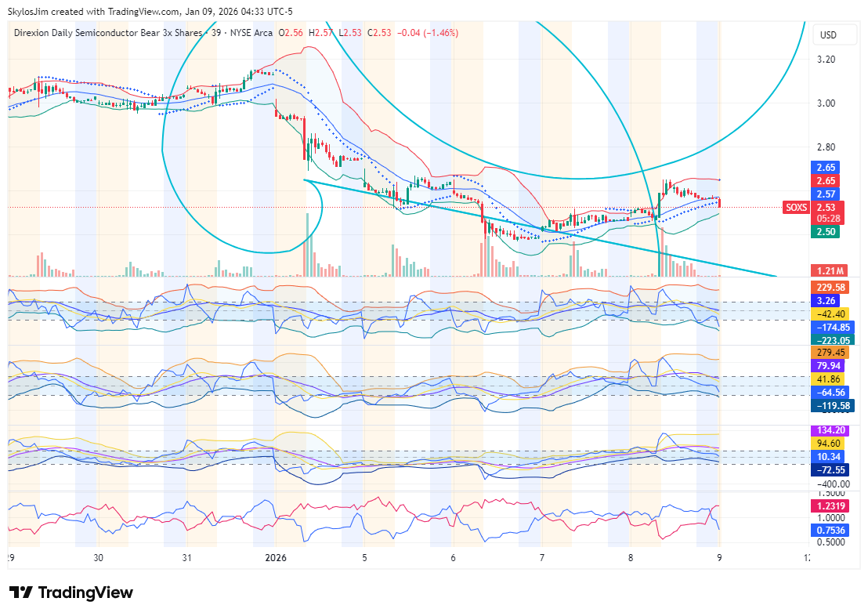The image size is (868, 616).
Task: Click the open value 'O2.56'
Action: [291, 33]
